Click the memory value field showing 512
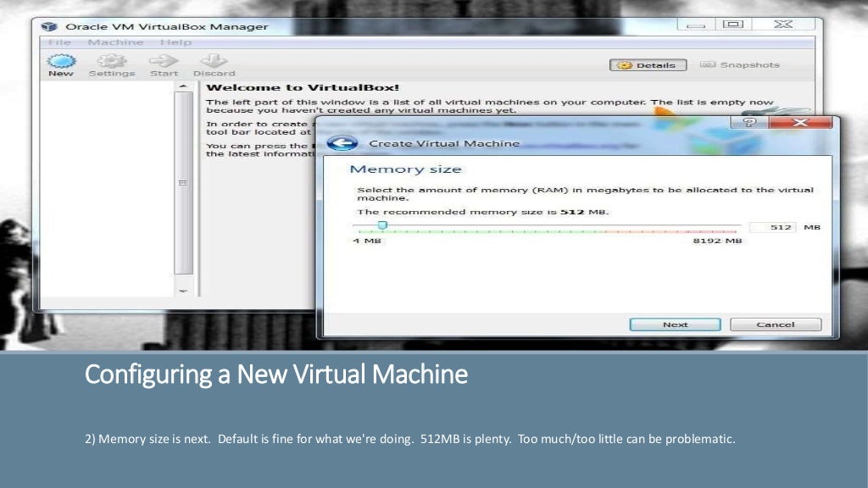Viewport: 868px width, 488px height. [773, 227]
